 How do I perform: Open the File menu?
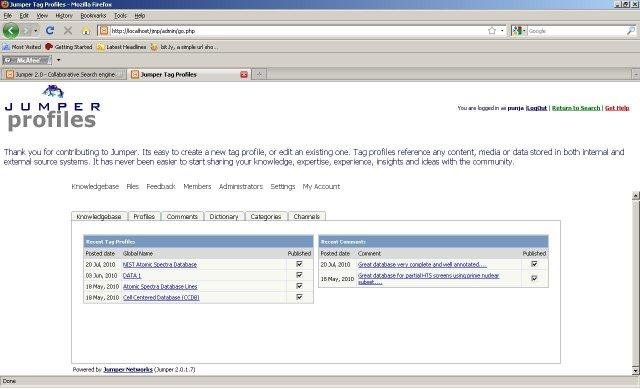8,16
